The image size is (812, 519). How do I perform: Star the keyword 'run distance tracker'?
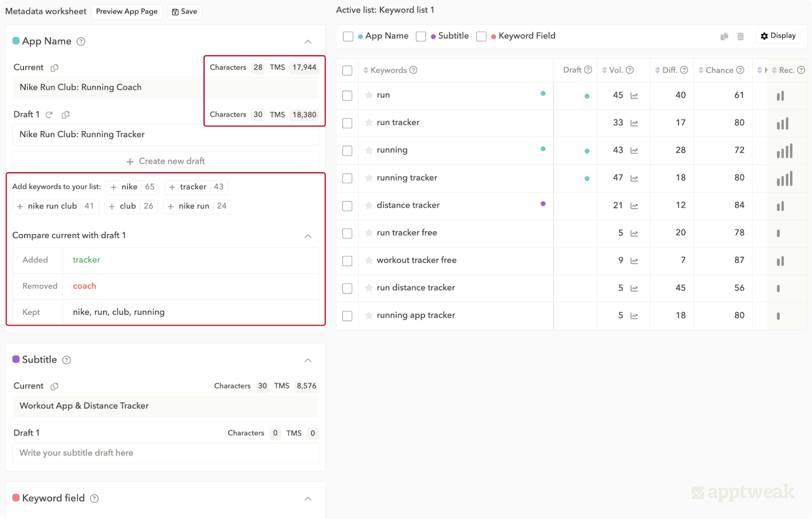[369, 288]
